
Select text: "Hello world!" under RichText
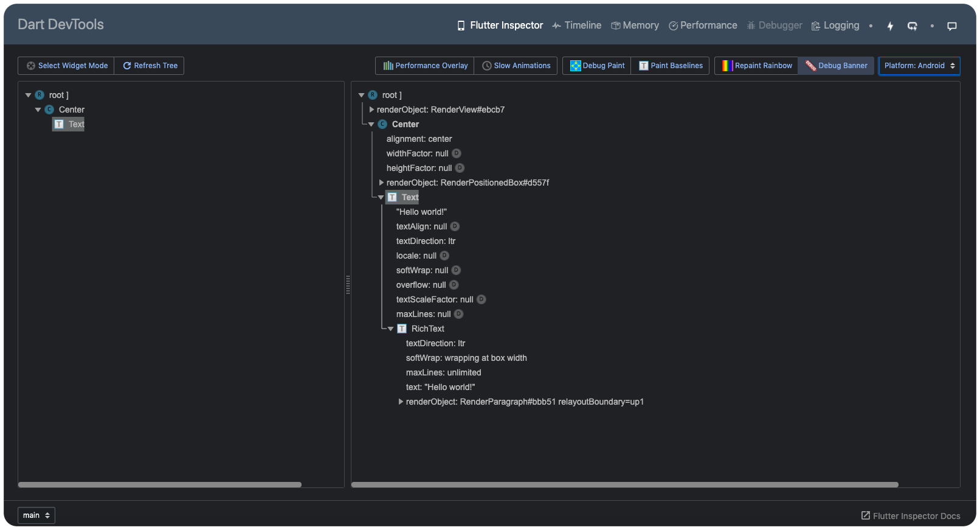(440, 387)
